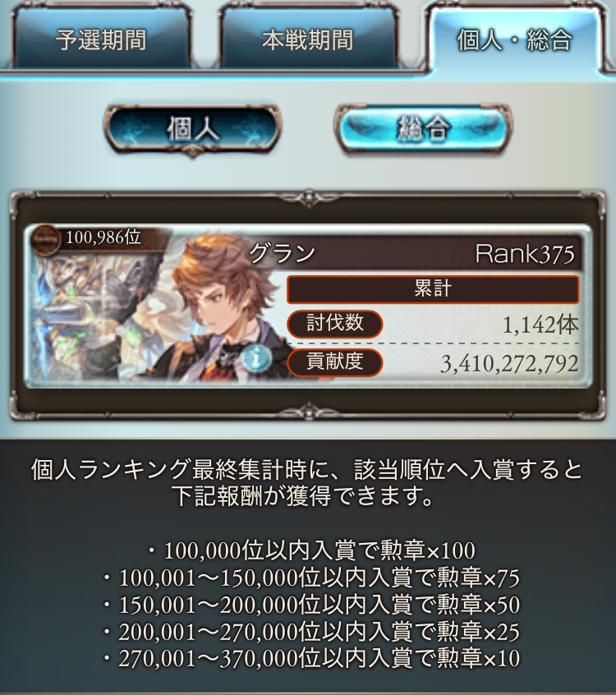Viewport: 616px width, 695px height.
Task: Click the 100,986位 ranking position text
Action: (x=103, y=237)
